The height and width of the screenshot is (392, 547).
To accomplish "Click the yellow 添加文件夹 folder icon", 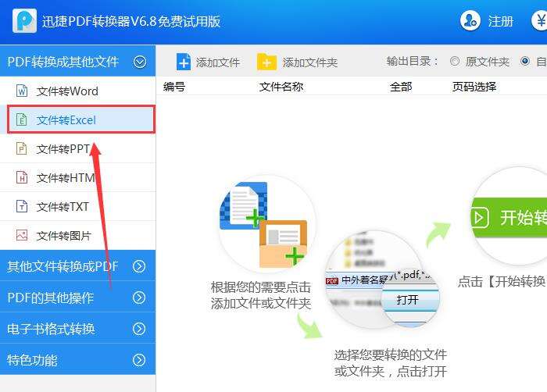I will pyautogui.click(x=266, y=62).
